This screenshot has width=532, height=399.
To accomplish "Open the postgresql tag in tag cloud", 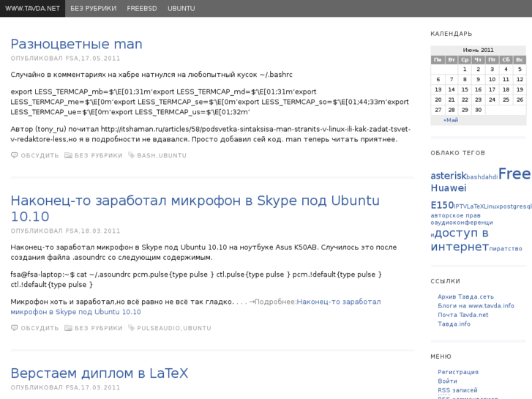I will click(515, 206).
